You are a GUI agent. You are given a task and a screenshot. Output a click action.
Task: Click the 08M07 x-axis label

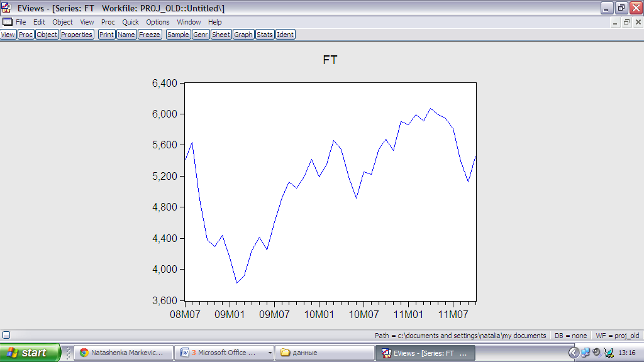click(x=185, y=315)
